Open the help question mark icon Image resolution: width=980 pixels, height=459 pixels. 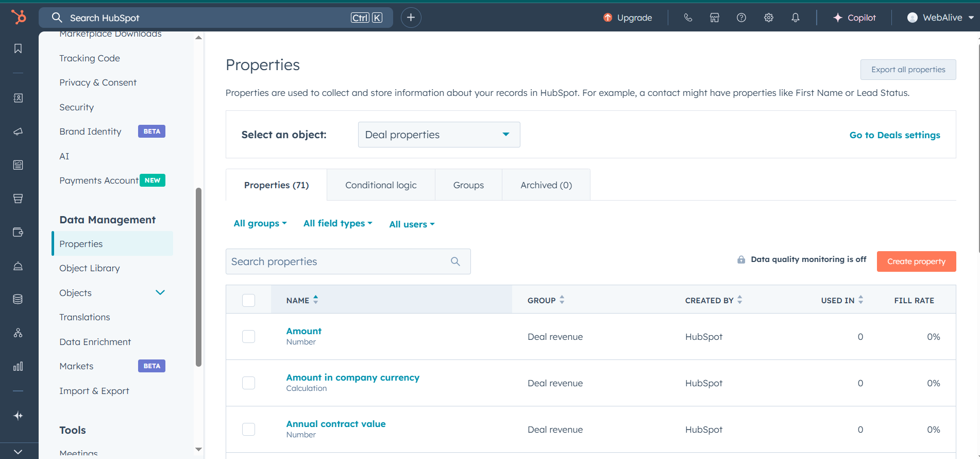coord(741,18)
